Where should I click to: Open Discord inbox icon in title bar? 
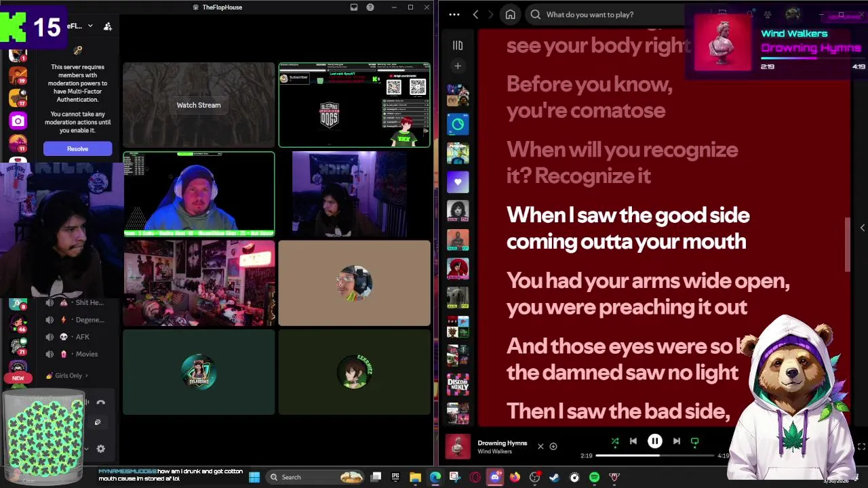(354, 7)
